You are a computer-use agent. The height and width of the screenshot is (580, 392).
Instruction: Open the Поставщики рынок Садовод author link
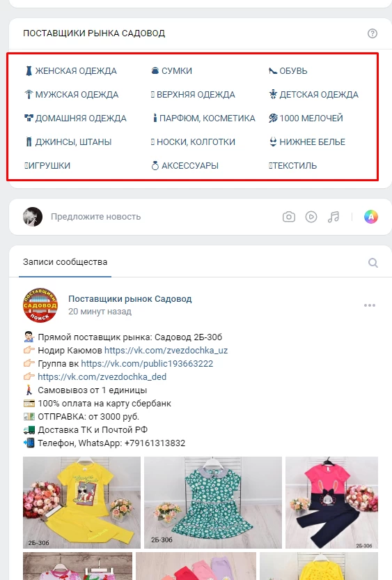point(130,299)
